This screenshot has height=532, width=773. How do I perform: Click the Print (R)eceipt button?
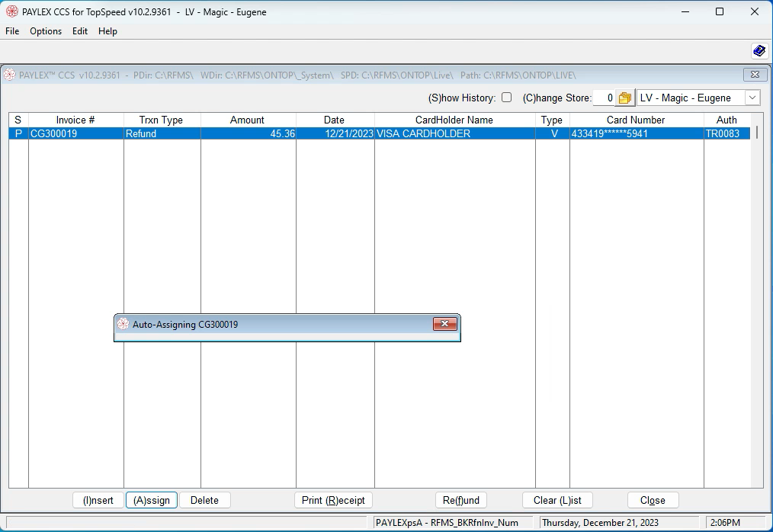tap(333, 500)
